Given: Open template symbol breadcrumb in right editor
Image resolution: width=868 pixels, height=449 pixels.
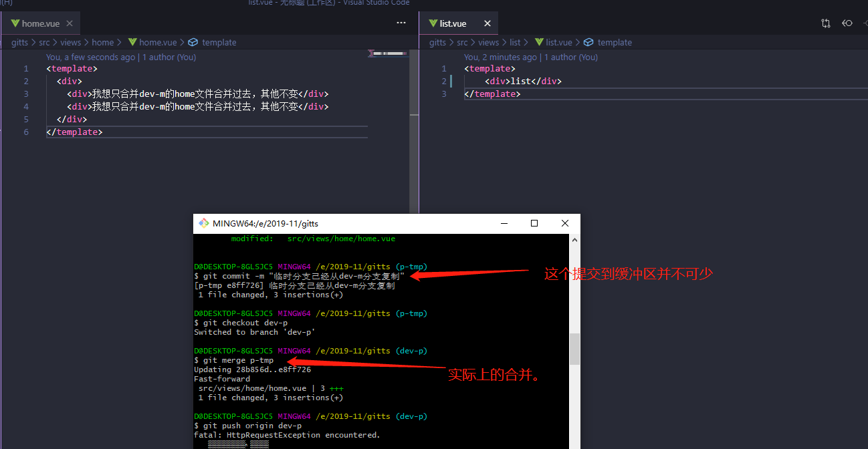Looking at the screenshot, I should [x=615, y=42].
